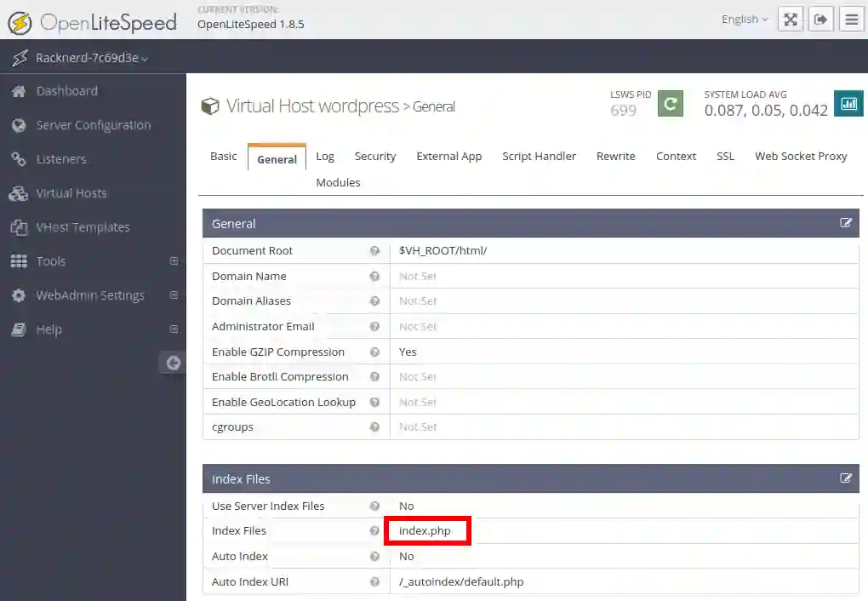The width and height of the screenshot is (868, 601).
Task: Open the hamburger menu icon
Action: coord(851,20)
